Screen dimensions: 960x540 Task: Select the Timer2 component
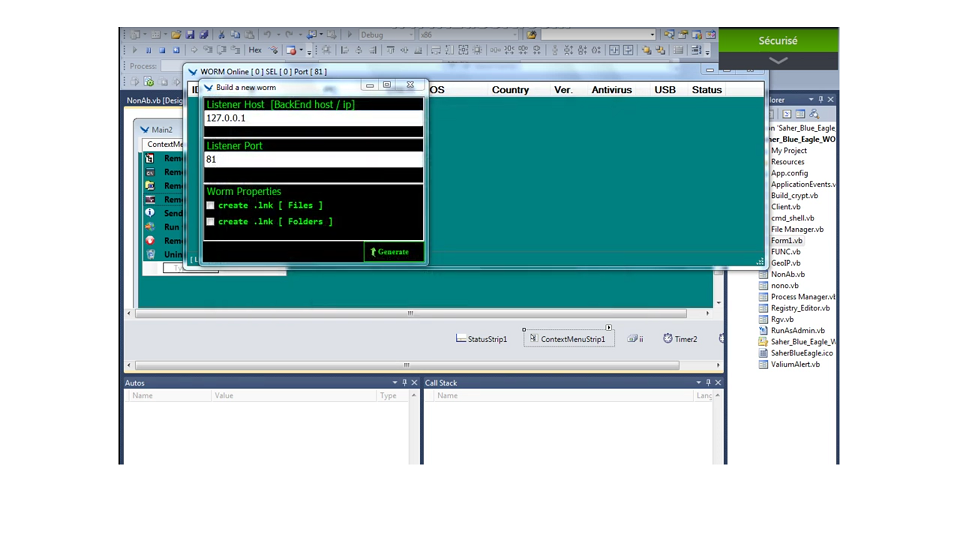tap(680, 339)
